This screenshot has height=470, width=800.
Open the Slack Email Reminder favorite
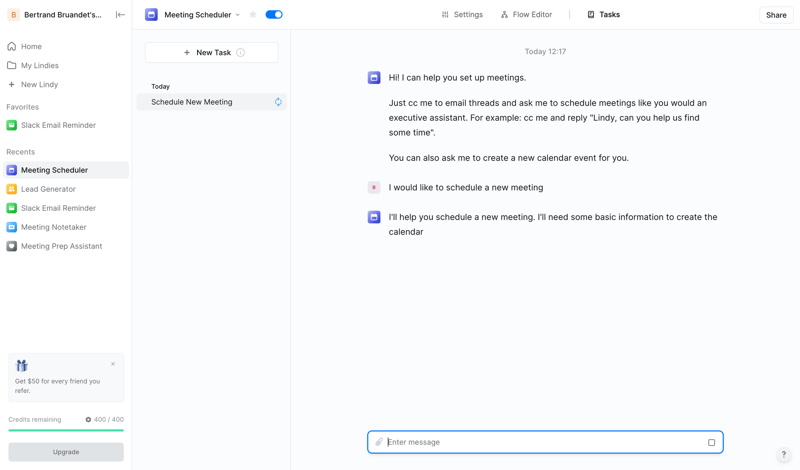(66, 125)
